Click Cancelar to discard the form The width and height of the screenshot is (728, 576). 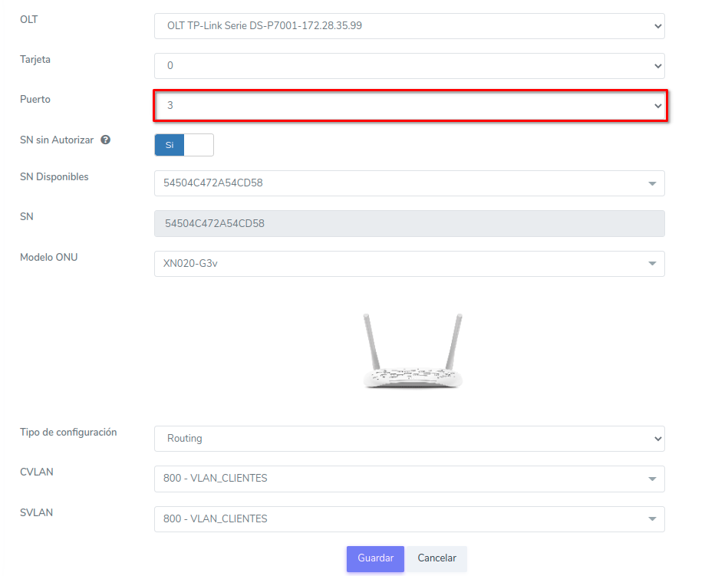(436, 558)
